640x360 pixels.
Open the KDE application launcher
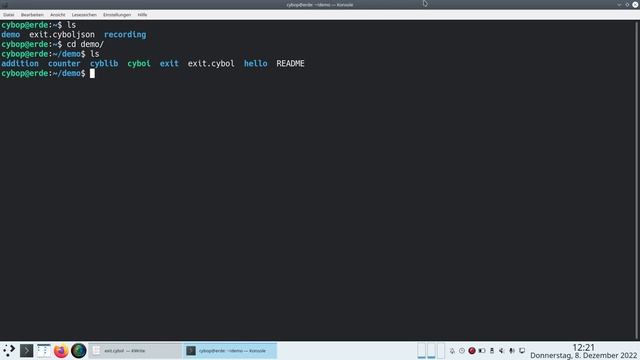(9, 351)
